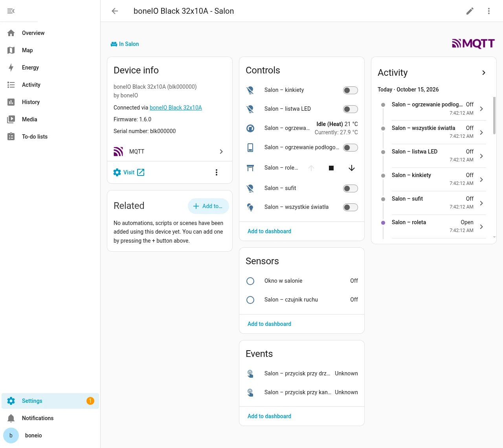Follow the boneIO Black 32x10A link
The height and width of the screenshot is (448, 503).
176,108
